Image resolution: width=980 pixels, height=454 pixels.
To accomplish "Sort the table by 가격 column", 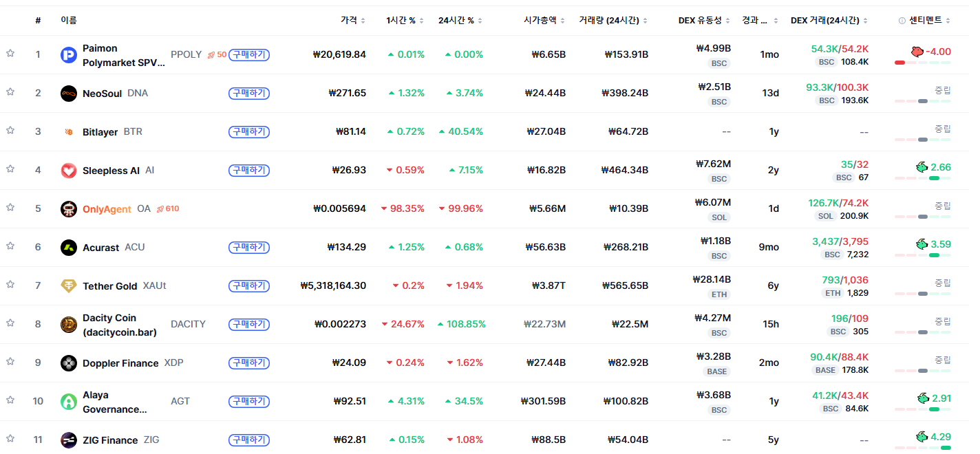I will point(353,21).
